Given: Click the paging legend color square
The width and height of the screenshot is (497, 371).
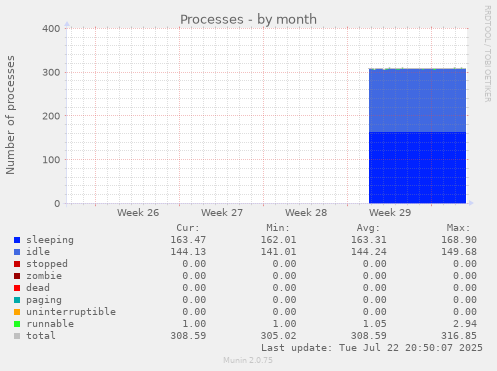Looking at the screenshot, I should click(x=17, y=300).
